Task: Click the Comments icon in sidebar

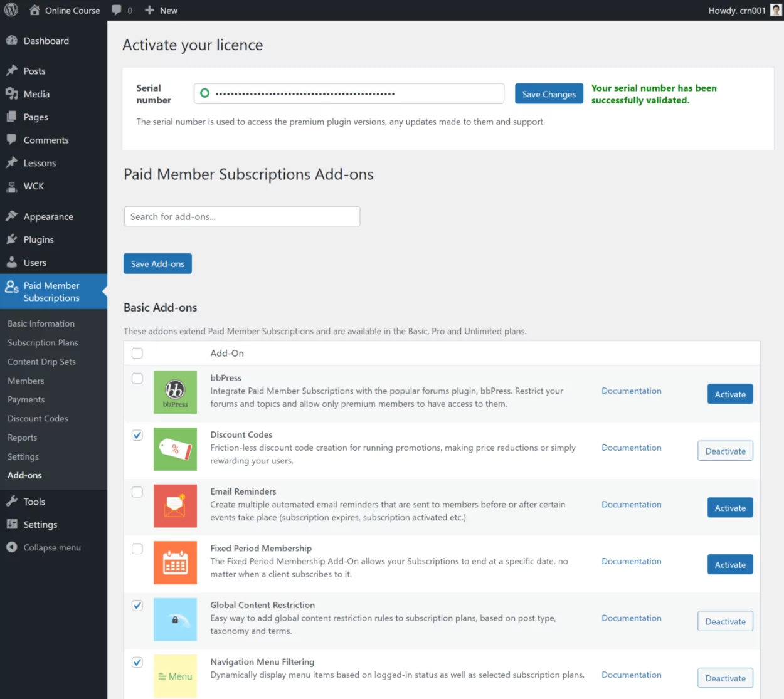Action: 11,139
